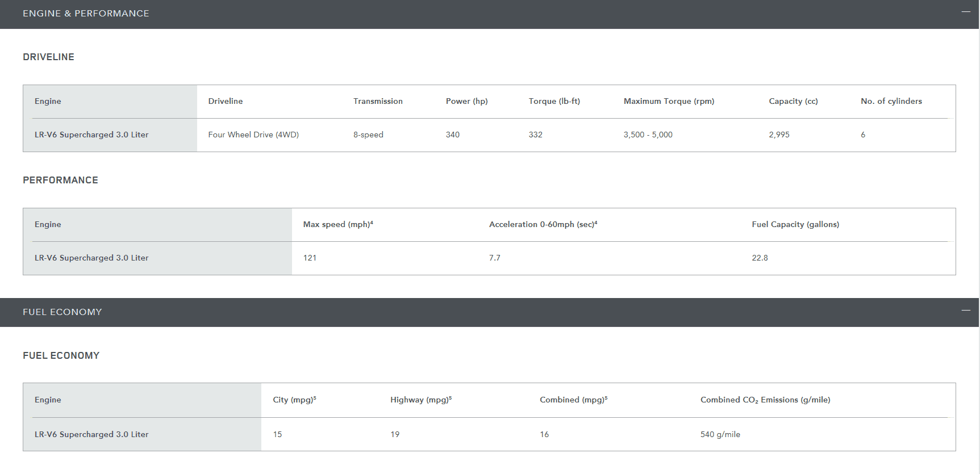Click the Transmission column header
The image size is (980, 474).
pos(378,101)
